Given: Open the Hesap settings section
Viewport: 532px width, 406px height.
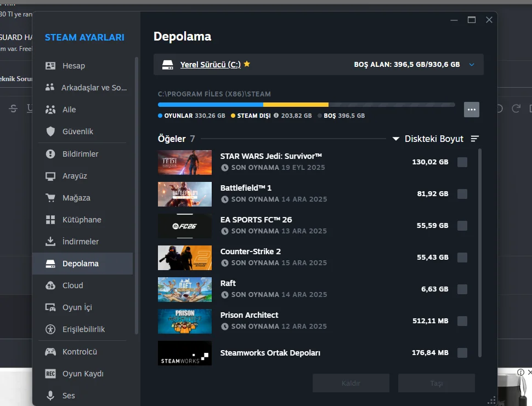Looking at the screenshot, I should coord(83,66).
